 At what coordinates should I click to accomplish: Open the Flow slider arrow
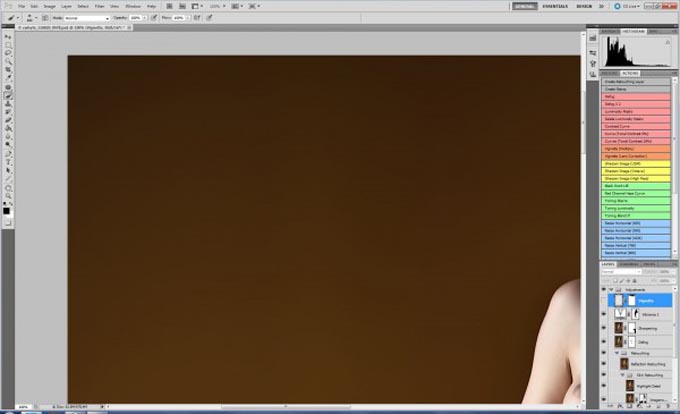click(188, 18)
